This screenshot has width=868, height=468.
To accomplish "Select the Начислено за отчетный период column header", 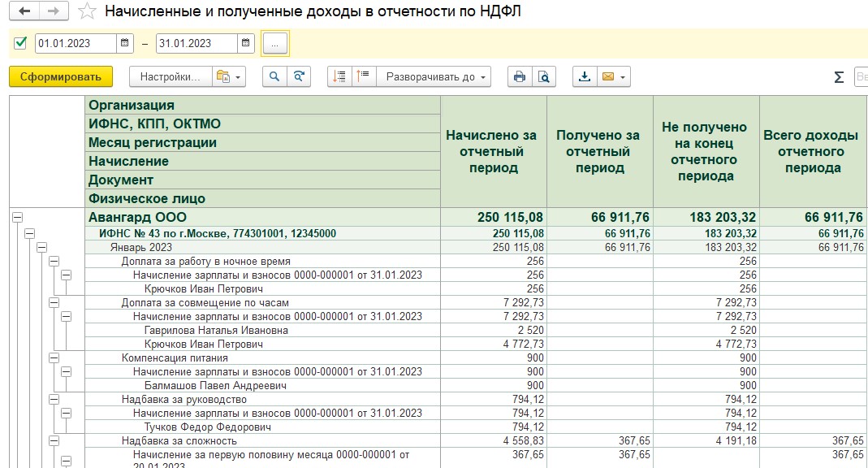I will (493, 151).
